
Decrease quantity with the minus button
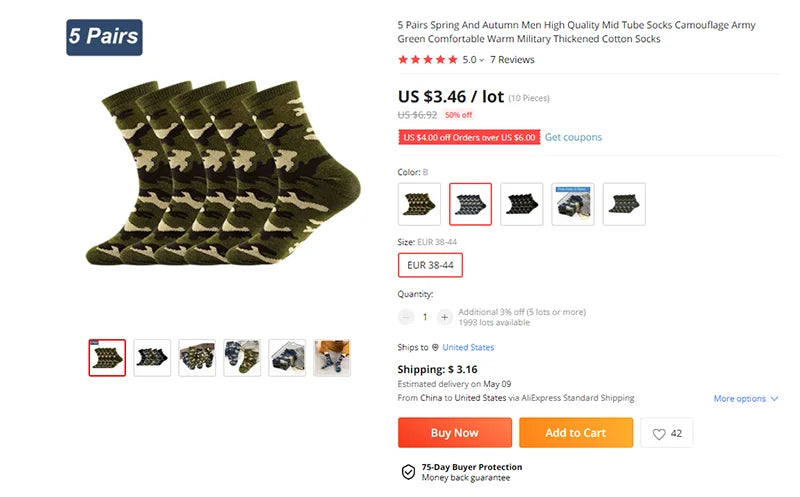tap(406, 317)
